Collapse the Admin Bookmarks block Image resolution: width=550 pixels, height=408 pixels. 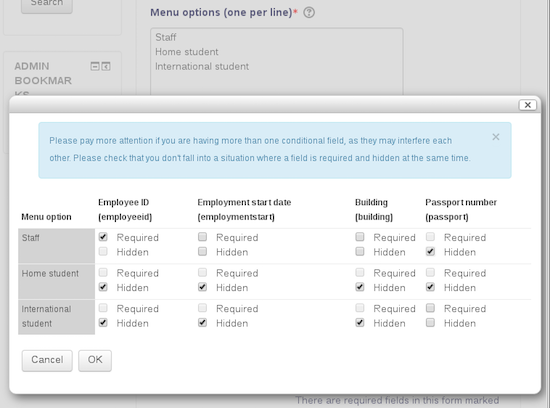point(95,66)
